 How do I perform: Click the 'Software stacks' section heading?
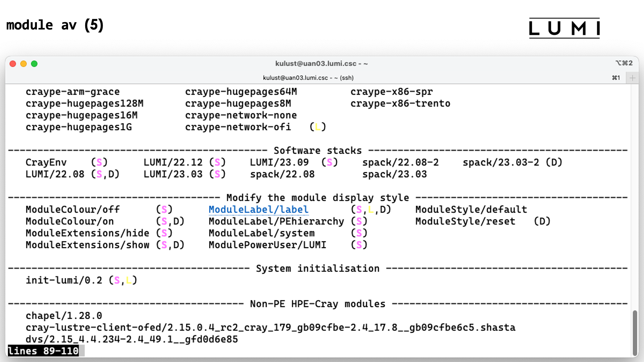318,150
